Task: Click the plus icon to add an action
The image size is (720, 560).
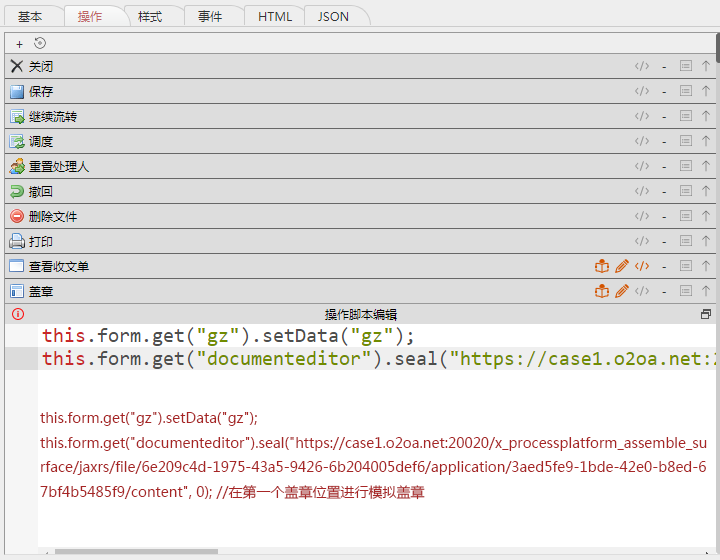Action: [x=19, y=44]
